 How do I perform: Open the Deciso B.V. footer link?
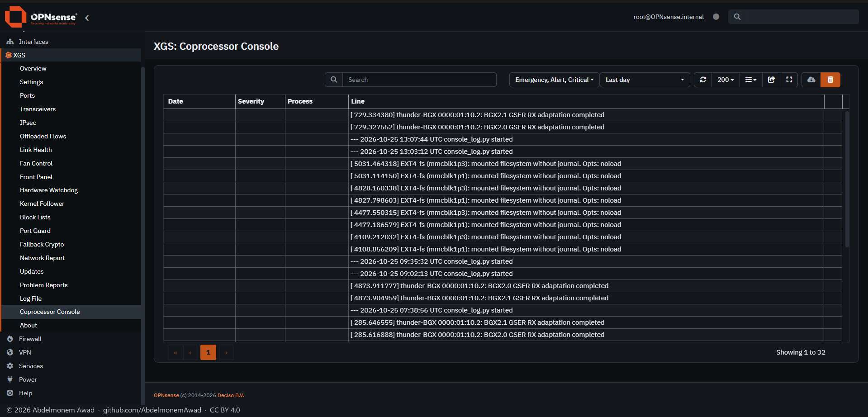tap(231, 395)
